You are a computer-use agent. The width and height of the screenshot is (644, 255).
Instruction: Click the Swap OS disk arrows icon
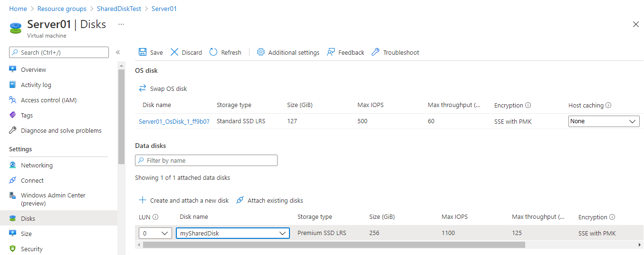[143, 88]
